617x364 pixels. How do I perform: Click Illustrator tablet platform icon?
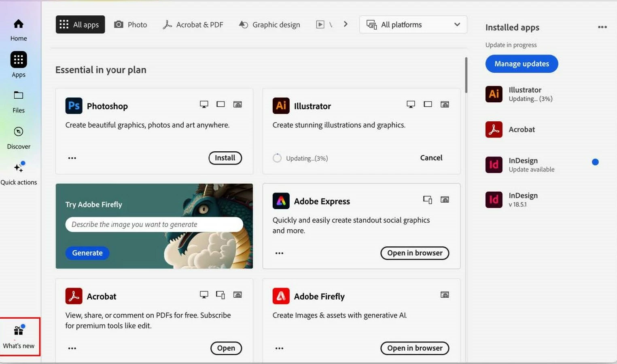pos(428,104)
